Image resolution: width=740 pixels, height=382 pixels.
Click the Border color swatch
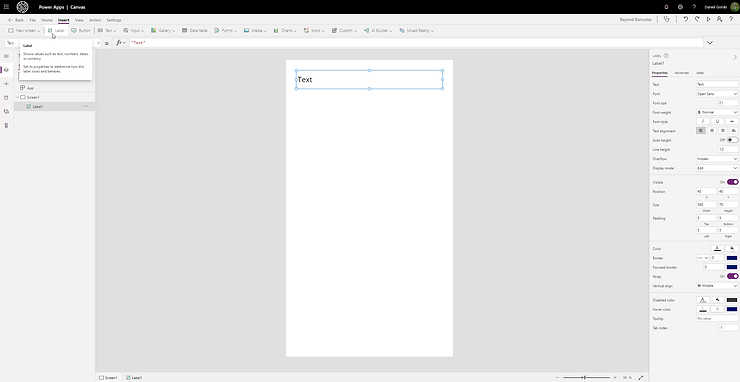pyautogui.click(x=732, y=258)
